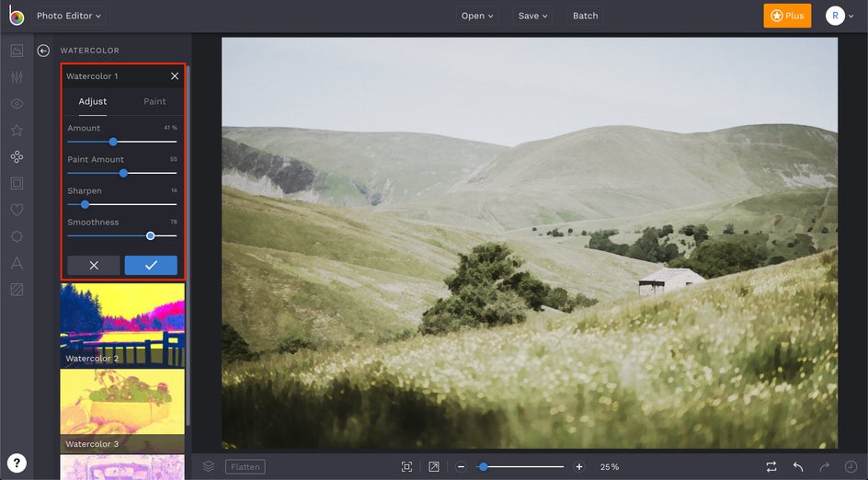Click the BeFunky logo icon
This screenshot has height=480, width=868.
click(17, 16)
